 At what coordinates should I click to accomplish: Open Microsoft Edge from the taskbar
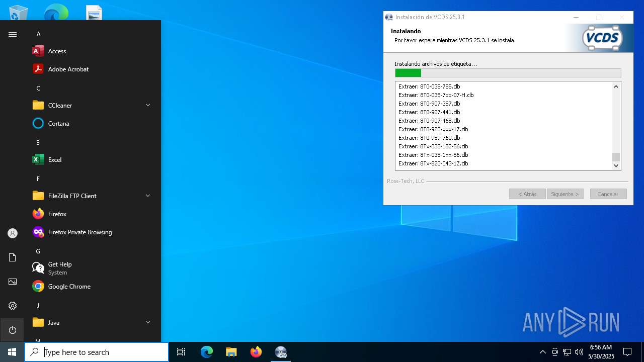pos(207,352)
